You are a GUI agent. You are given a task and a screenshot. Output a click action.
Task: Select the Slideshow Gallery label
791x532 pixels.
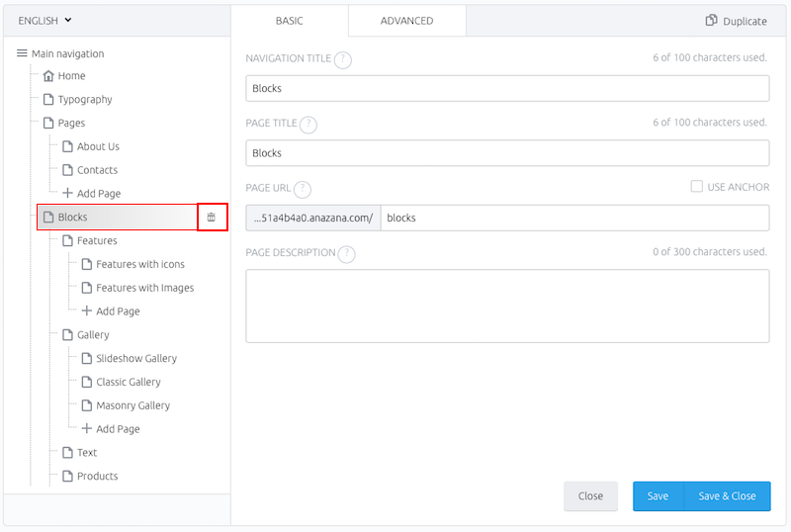(136, 358)
